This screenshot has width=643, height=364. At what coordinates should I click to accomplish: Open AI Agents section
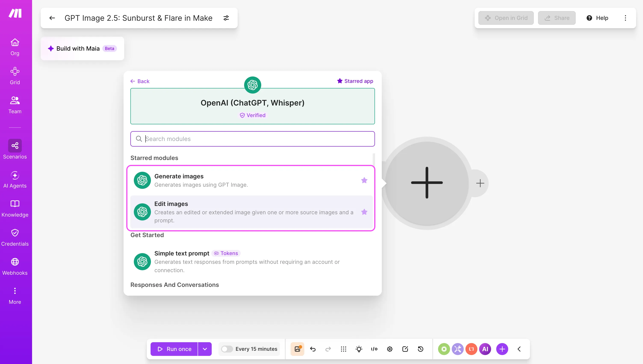point(15,179)
